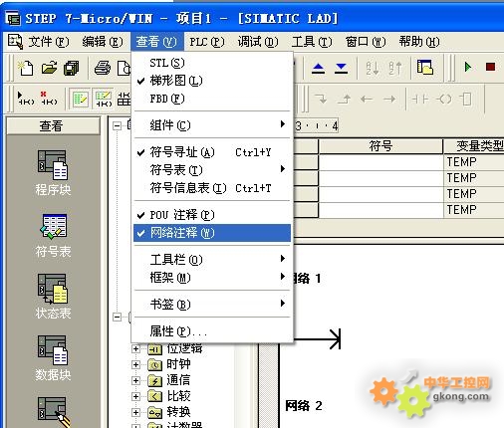
Task: Open 状态表 in the navigation bar
Action: click(53, 297)
